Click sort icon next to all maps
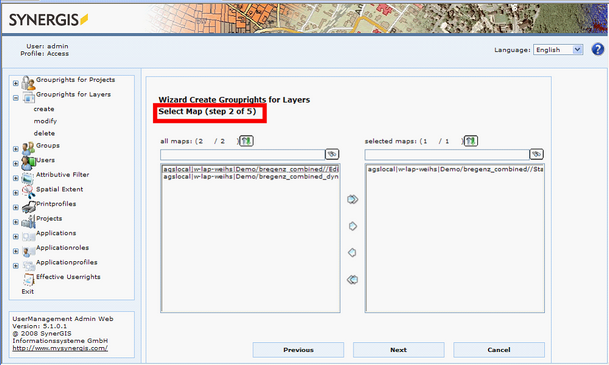The image size is (609, 365). (246, 141)
